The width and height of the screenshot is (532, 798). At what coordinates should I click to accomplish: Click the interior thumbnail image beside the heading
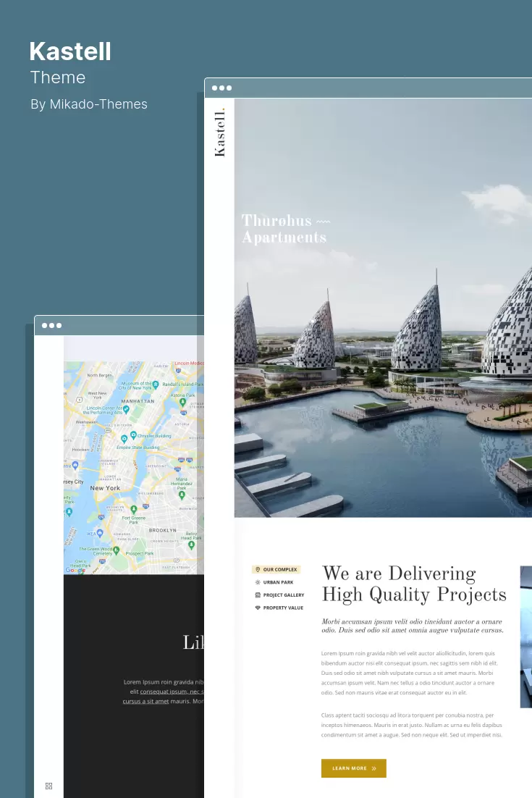[526, 637]
